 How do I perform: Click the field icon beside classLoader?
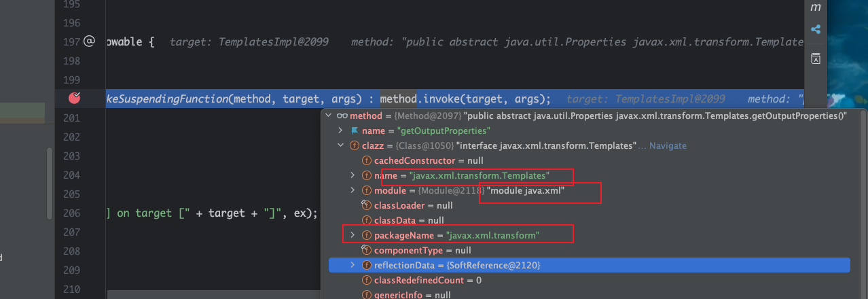click(x=367, y=205)
